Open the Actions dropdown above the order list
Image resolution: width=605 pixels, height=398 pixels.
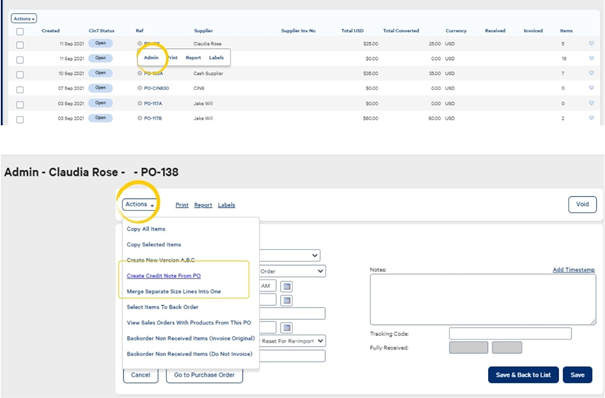click(24, 19)
